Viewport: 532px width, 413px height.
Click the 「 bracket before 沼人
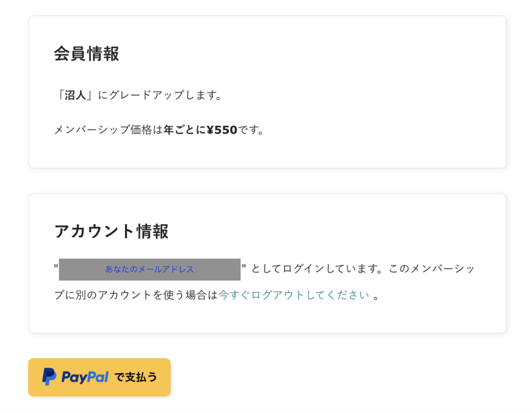click(60, 96)
